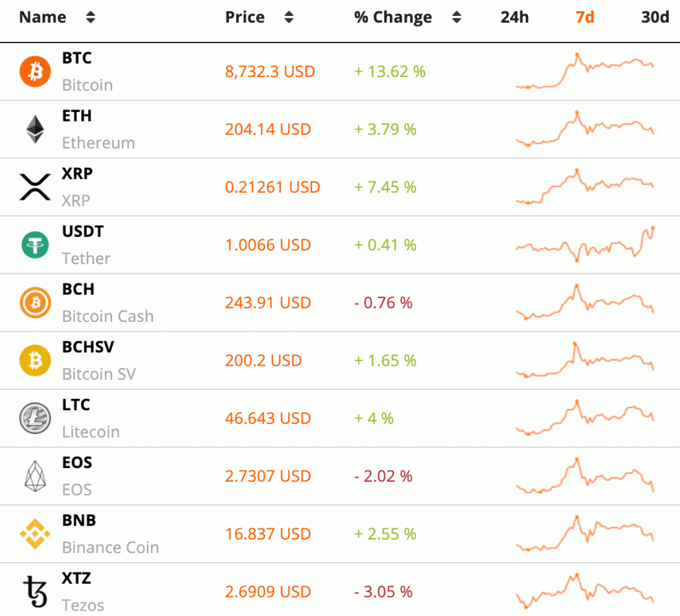680x616 pixels.
Task: Sort by % Change column arrows
Action: pos(456,18)
